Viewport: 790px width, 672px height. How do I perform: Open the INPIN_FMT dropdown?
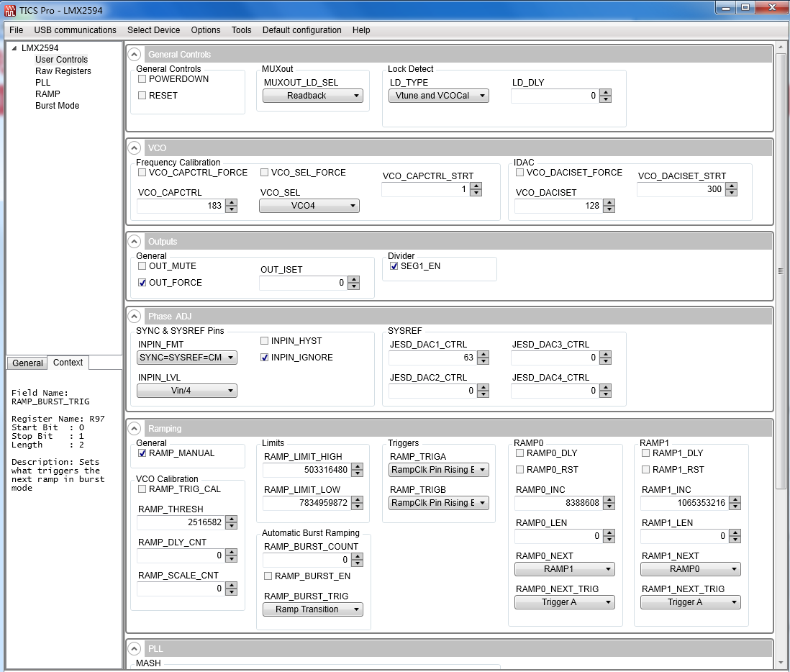click(x=187, y=358)
